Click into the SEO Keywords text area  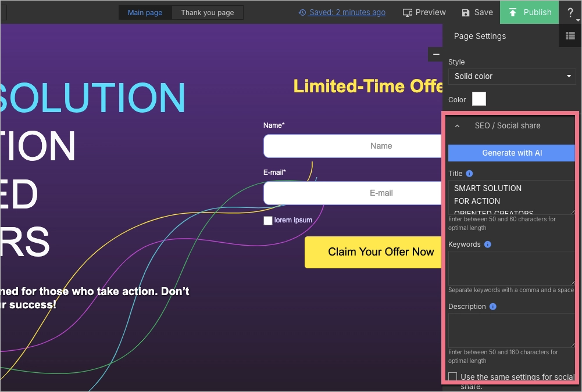tap(511, 268)
